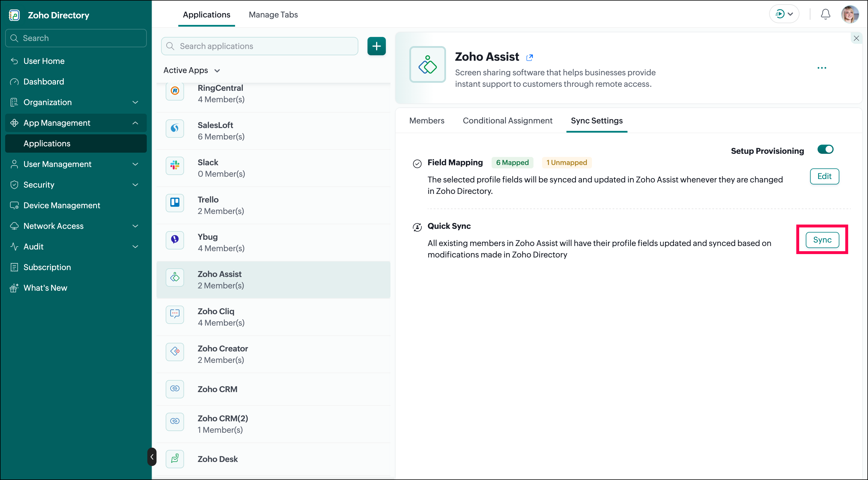The height and width of the screenshot is (480, 868).
Task: Open Zoho Assist external link icon
Action: point(529,58)
